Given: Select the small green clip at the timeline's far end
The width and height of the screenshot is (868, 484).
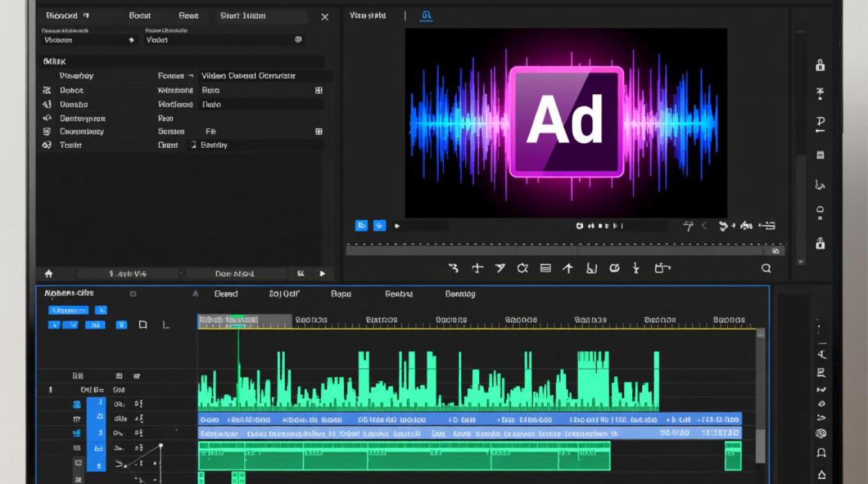Looking at the screenshot, I should [733, 456].
